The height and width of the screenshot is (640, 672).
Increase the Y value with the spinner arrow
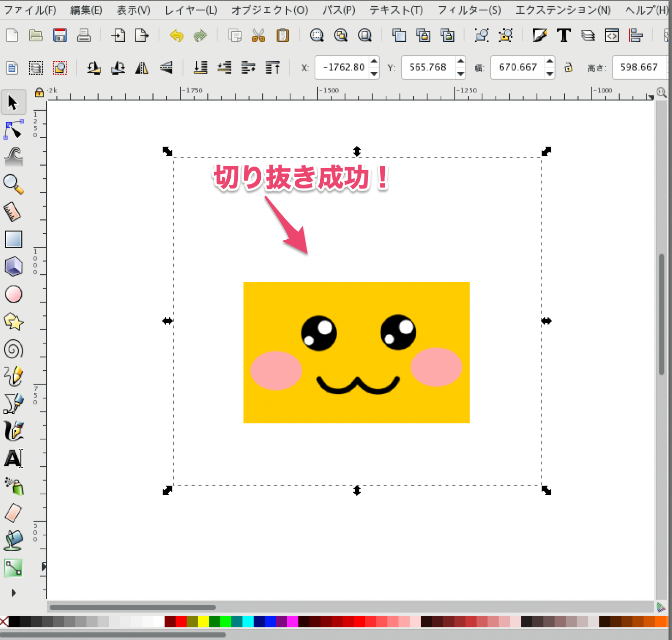pyautogui.click(x=461, y=61)
